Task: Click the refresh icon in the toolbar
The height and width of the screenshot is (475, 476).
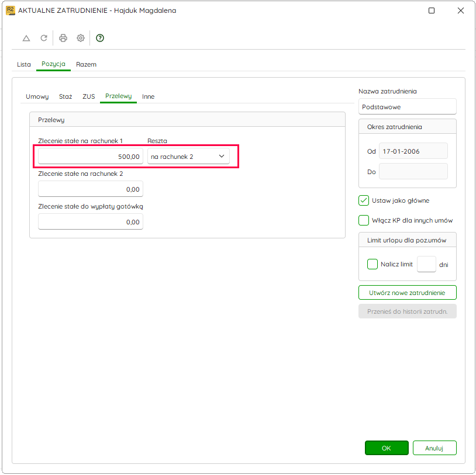Action: [44, 38]
